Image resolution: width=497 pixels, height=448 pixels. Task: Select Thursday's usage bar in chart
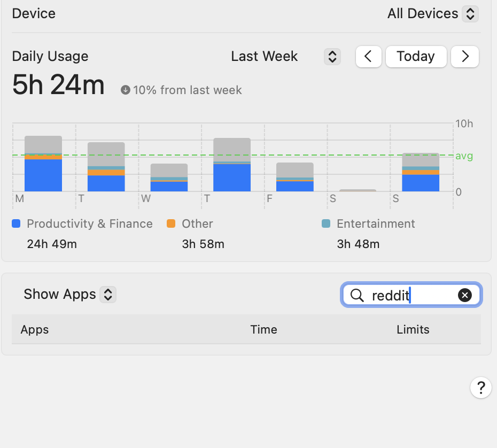[x=232, y=165]
